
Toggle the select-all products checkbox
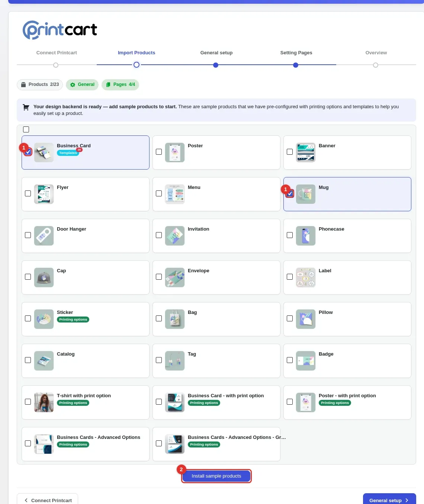(x=26, y=129)
